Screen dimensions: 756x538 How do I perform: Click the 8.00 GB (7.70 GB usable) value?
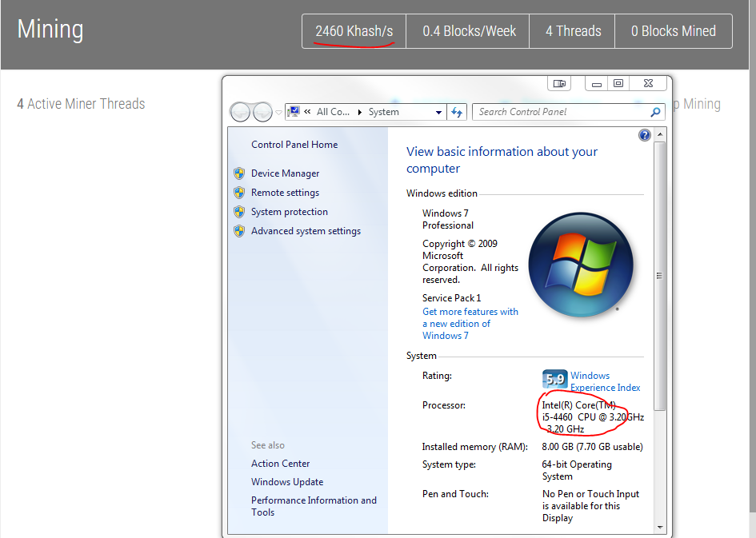592,447
